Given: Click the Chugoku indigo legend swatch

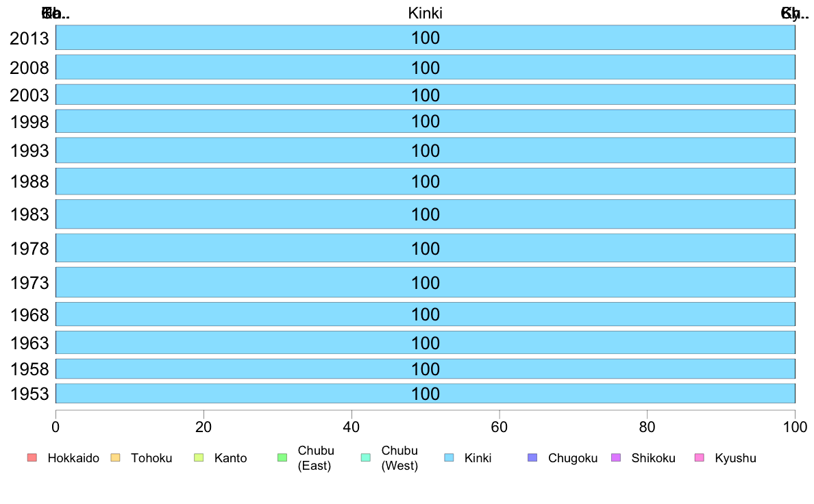Looking at the screenshot, I should 532,458.
